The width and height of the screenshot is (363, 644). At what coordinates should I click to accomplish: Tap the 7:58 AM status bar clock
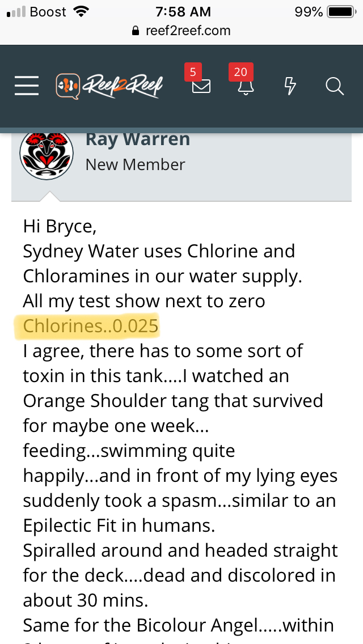click(x=183, y=11)
